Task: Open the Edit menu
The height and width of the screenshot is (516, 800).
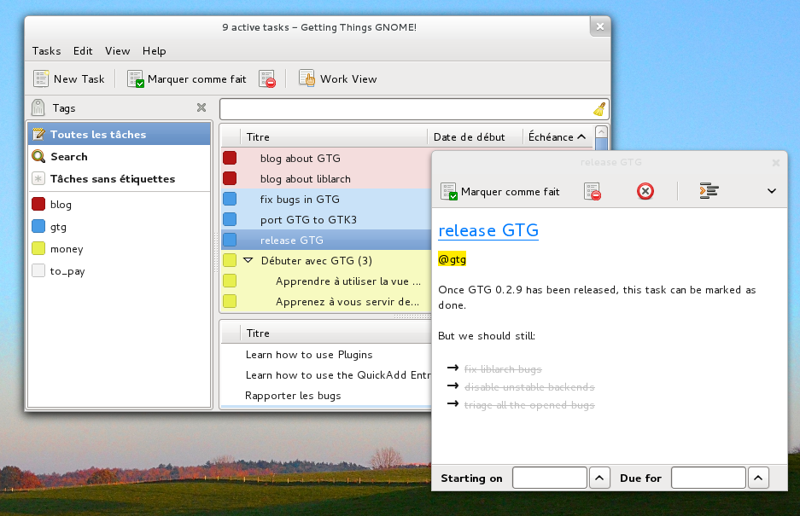Action: 83,51
